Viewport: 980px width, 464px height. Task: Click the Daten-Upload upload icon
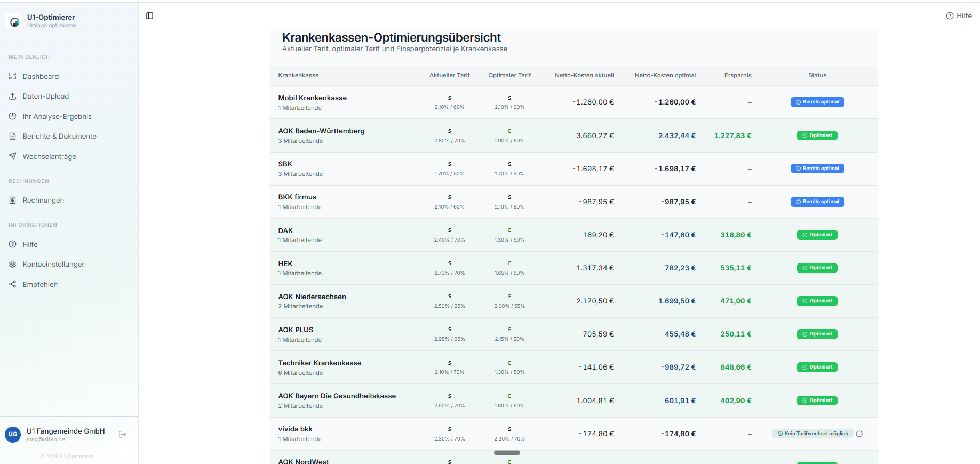coord(13,96)
